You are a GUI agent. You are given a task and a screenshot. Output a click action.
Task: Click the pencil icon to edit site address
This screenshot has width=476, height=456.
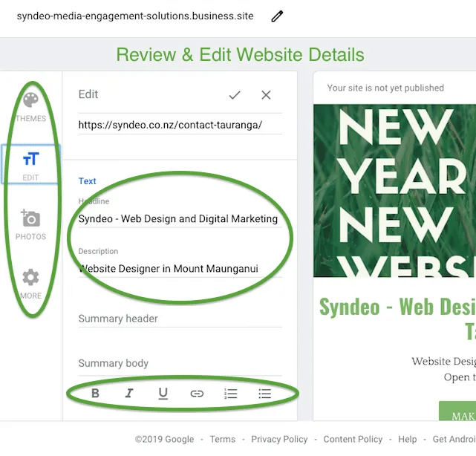coord(277,16)
